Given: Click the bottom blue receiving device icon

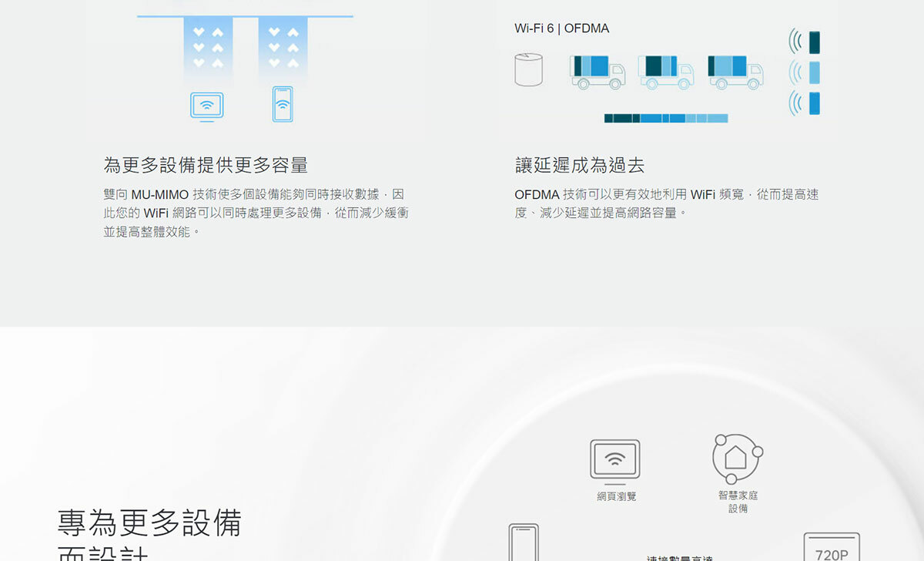Looking at the screenshot, I should click(x=814, y=102).
